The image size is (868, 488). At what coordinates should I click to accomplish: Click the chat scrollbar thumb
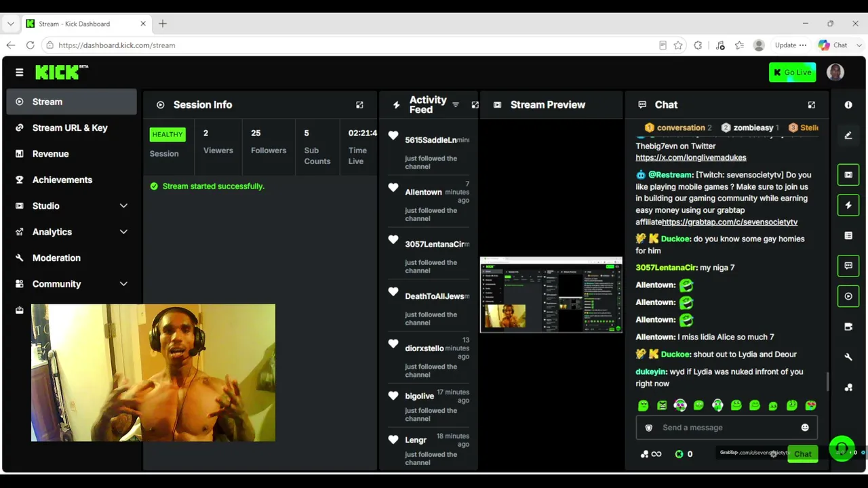pyautogui.click(x=828, y=382)
